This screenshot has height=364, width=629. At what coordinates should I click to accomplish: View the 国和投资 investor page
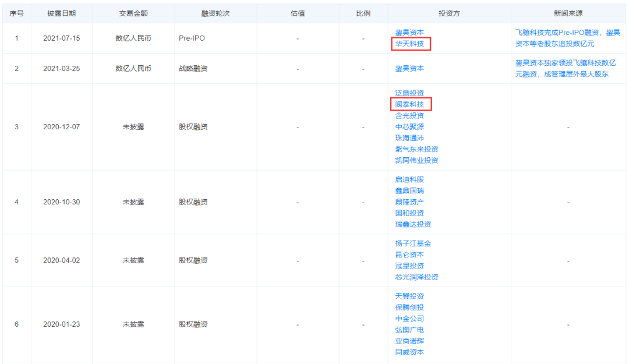409,213
